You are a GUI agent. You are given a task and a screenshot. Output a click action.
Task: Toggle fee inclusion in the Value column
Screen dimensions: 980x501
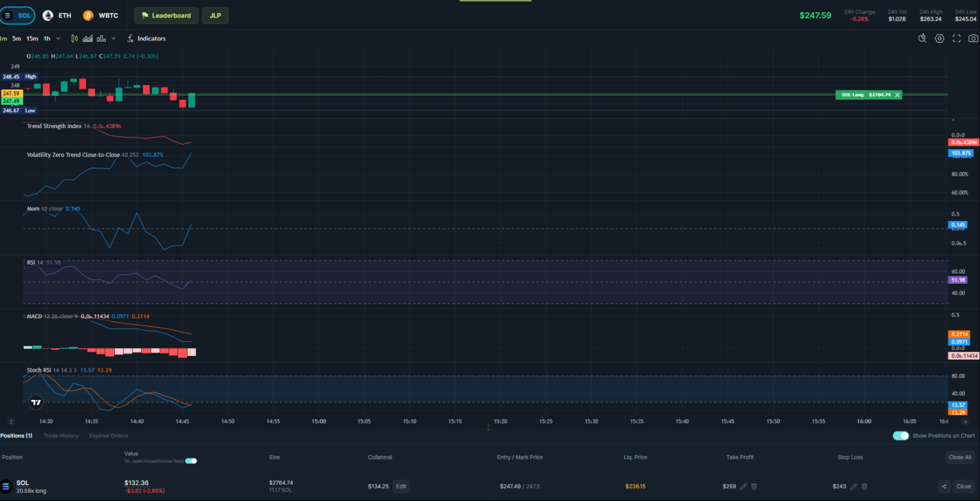[x=191, y=461]
